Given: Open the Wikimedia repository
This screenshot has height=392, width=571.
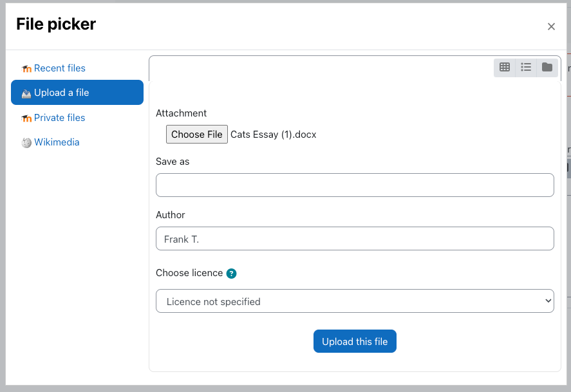Looking at the screenshot, I should coord(57,142).
